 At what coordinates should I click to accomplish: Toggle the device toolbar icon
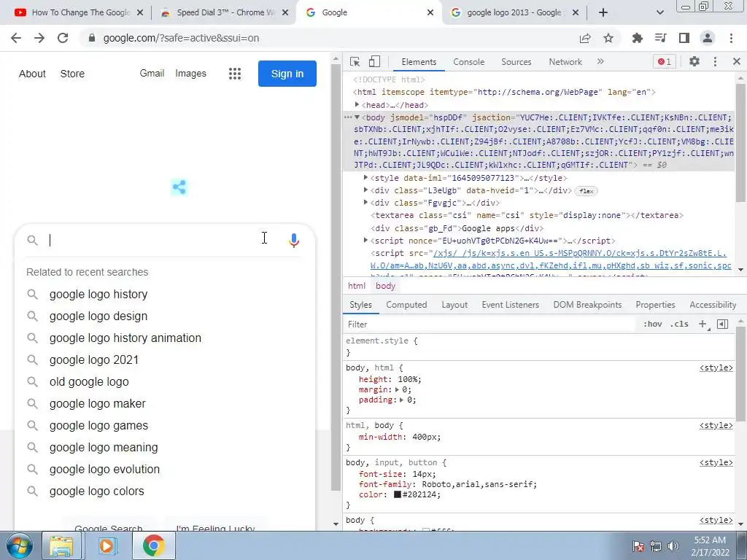374,61
